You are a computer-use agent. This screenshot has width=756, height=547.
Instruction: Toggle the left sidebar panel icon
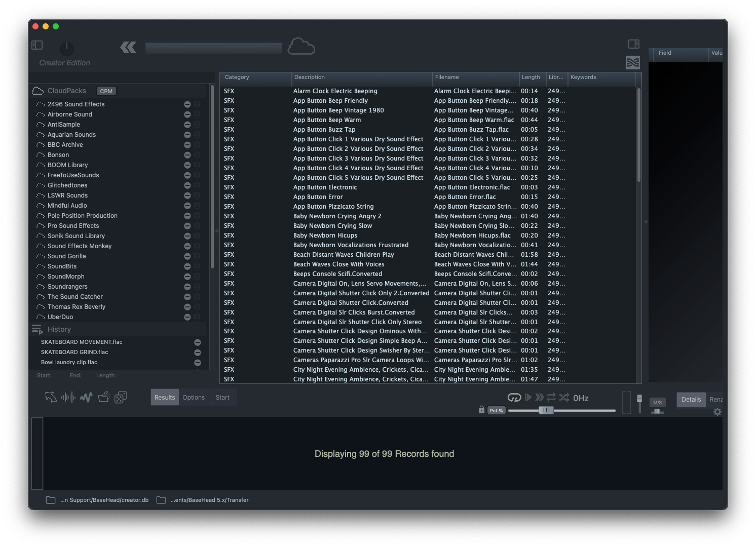(37, 45)
